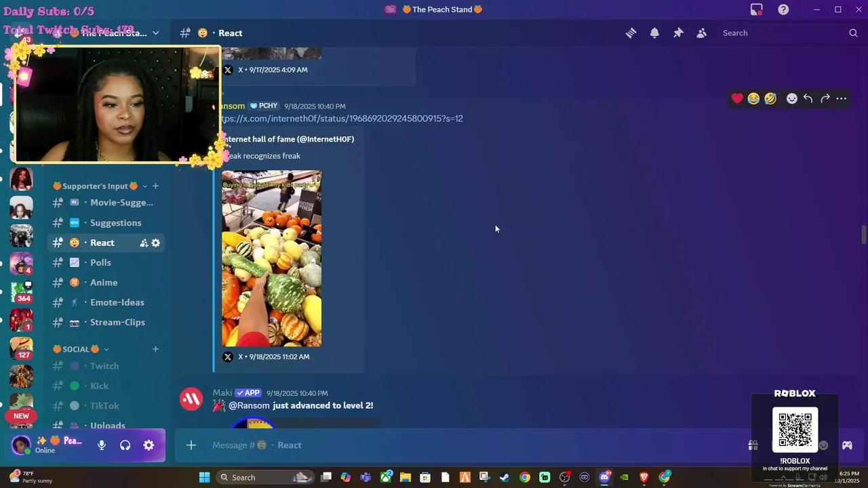Open the Suggestions channel
The height and width of the screenshot is (488, 868).
coord(106,222)
